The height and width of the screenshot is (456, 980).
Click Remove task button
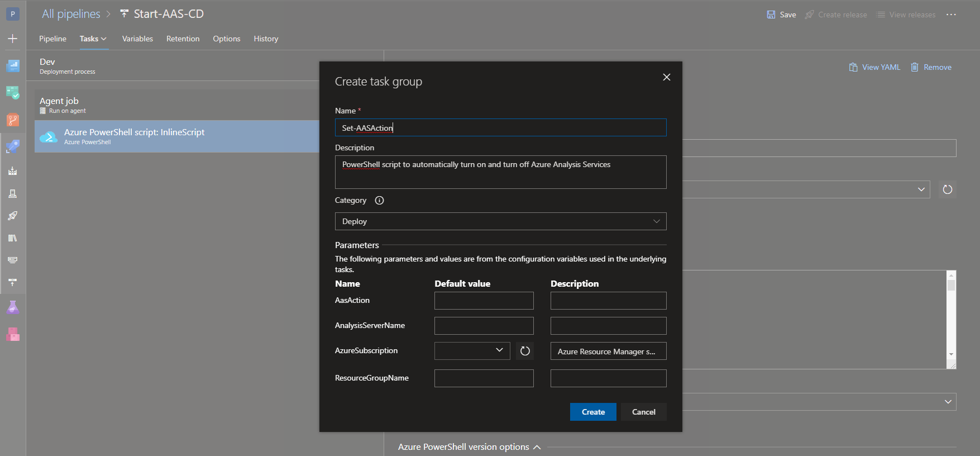tap(931, 67)
